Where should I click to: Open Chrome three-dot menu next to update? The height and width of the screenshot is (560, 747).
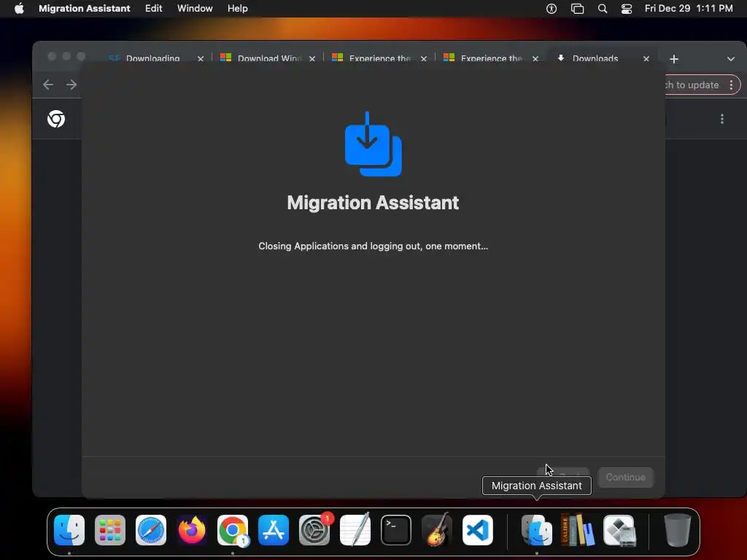(x=731, y=85)
